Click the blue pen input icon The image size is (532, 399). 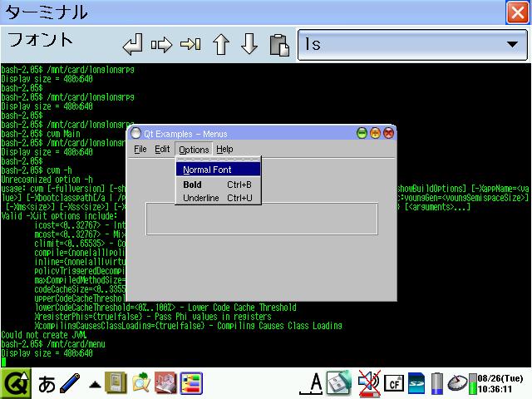[x=70, y=383]
